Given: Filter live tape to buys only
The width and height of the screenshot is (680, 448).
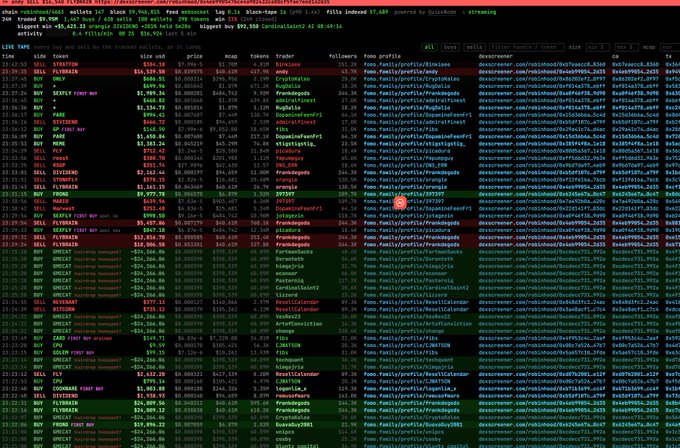Looking at the screenshot, I should tap(449, 47).
